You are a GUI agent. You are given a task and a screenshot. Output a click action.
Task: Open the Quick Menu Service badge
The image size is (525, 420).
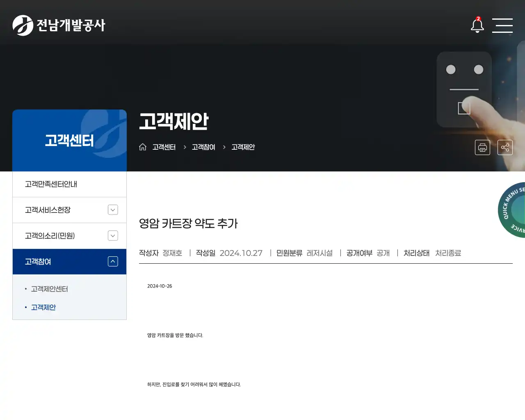(x=512, y=210)
